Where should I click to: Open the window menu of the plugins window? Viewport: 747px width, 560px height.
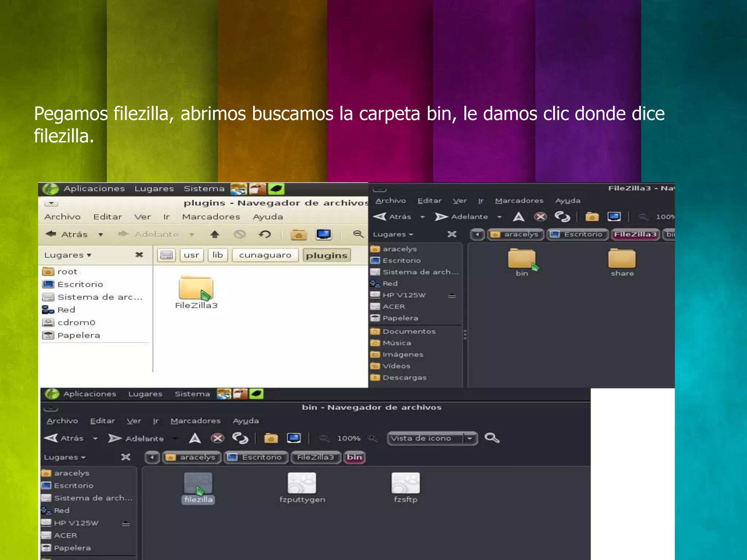pos(51,203)
